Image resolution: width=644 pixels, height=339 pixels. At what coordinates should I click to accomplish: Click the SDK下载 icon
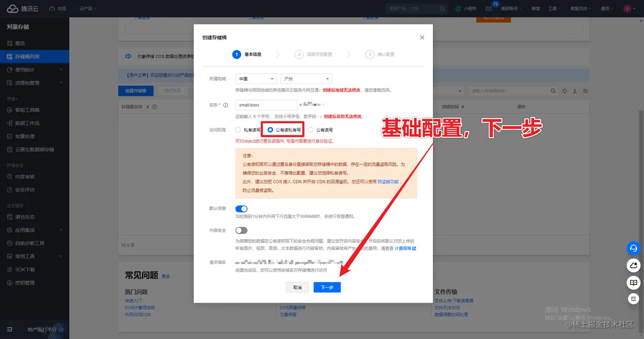click(10, 269)
